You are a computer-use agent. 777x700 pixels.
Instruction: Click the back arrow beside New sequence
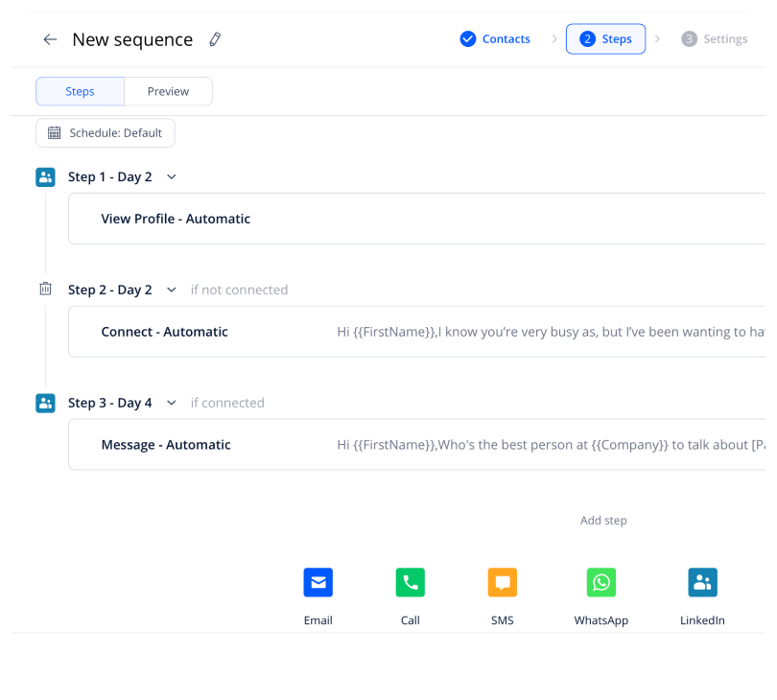(x=50, y=39)
